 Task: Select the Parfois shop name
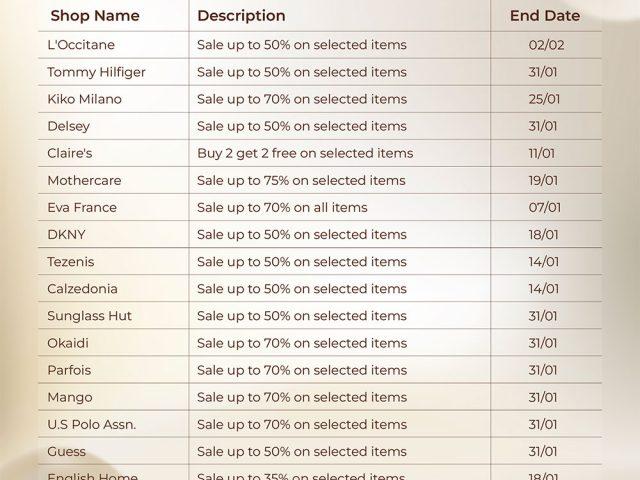pos(69,370)
